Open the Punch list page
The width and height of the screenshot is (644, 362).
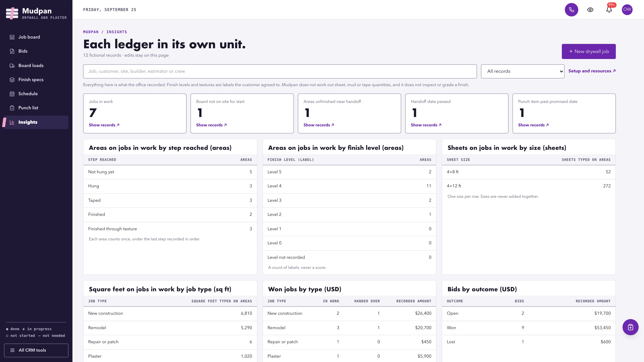click(36, 108)
